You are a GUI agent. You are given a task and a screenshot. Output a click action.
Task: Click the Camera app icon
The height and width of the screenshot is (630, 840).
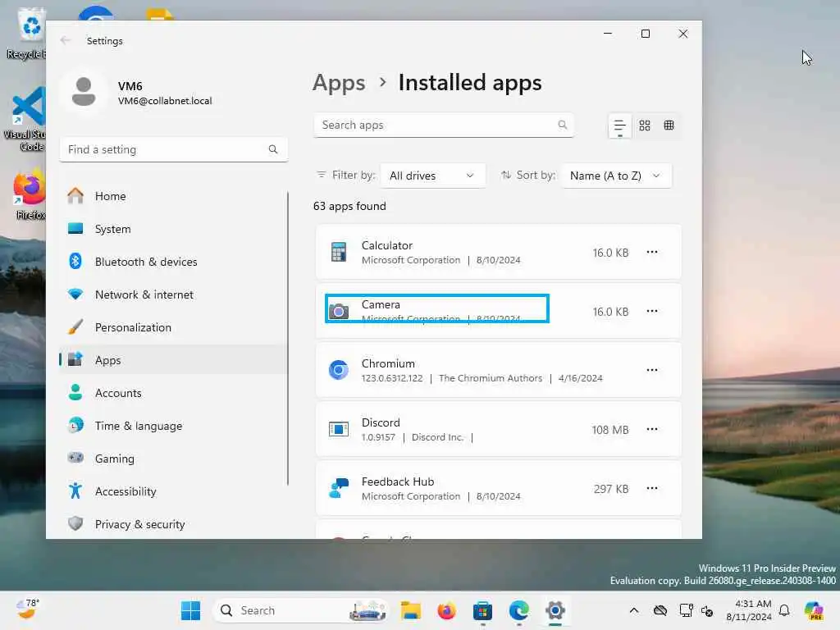pyautogui.click(x=339, y=311)
